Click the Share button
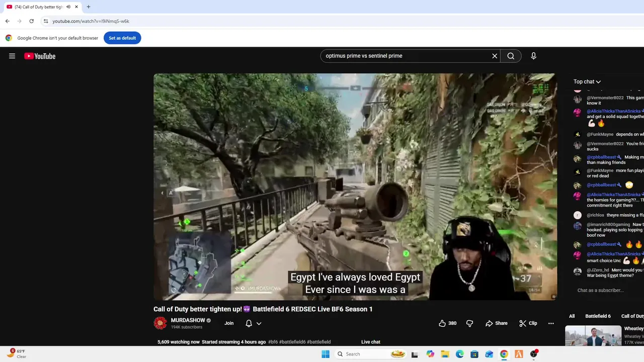The width and height of the screenshot is (644, 362). 497,323
